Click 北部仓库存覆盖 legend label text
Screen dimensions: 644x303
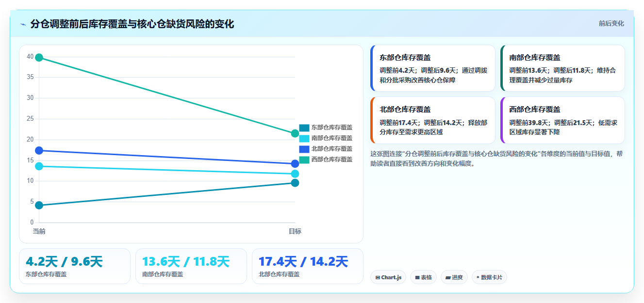tap(332, 149)
